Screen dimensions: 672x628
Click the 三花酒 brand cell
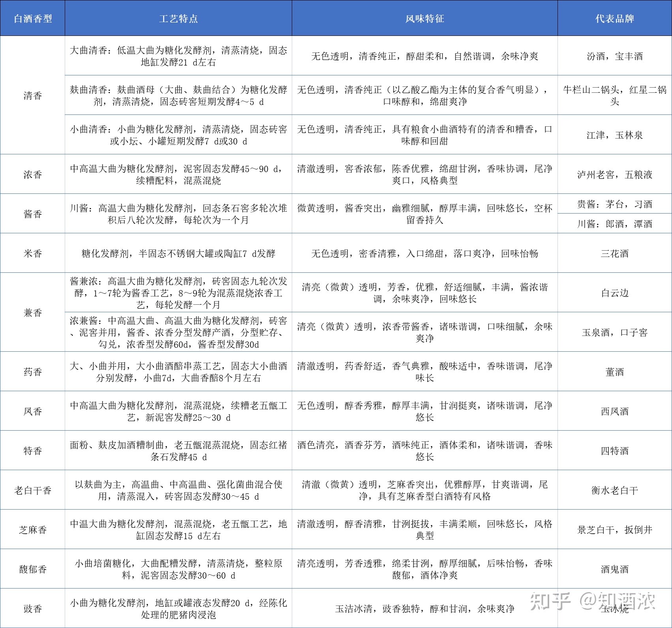615,253
